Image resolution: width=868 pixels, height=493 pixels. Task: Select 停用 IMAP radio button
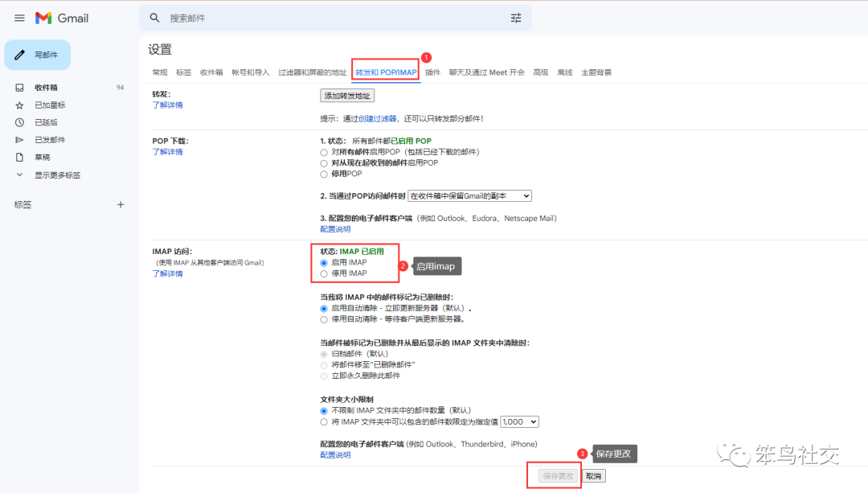point(324,273)
